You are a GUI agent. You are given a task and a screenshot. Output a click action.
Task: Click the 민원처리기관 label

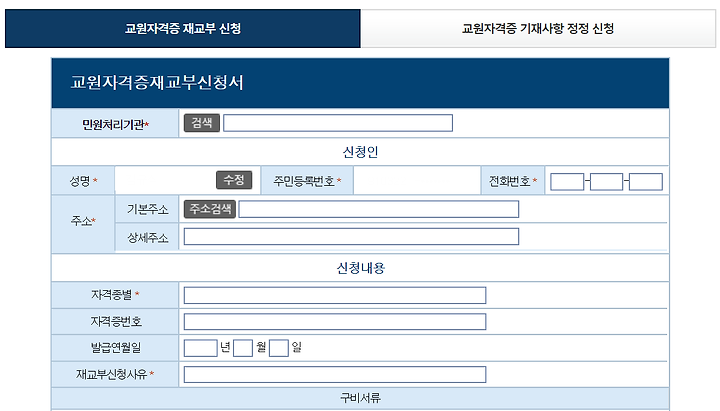coord(113,124)
